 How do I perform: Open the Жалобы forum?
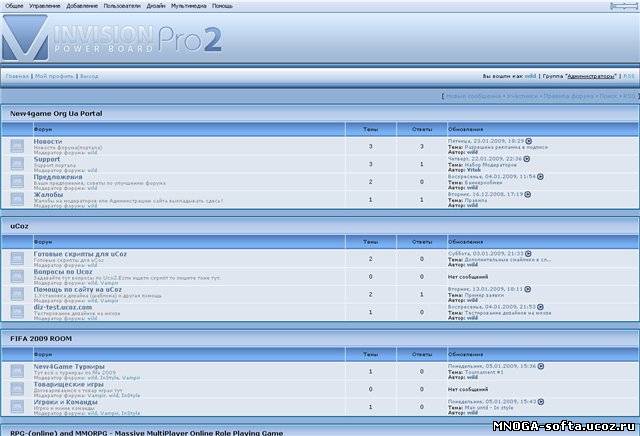pyautogui.click(x=49, y=195)
